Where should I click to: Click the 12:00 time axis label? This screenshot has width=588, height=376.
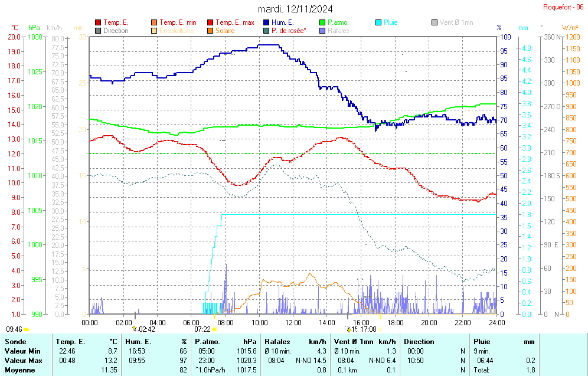coord(293,323)
